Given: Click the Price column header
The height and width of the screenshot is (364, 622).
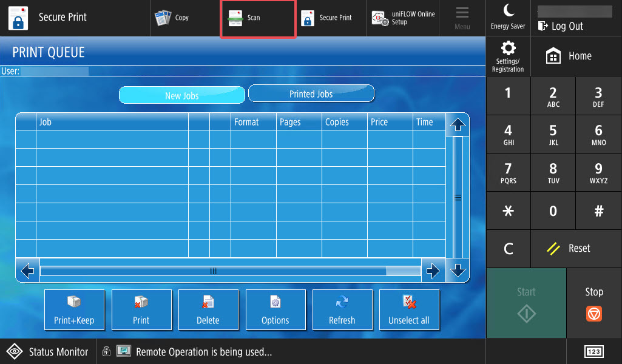Looking at the screenshot, I should click(390, 122).
